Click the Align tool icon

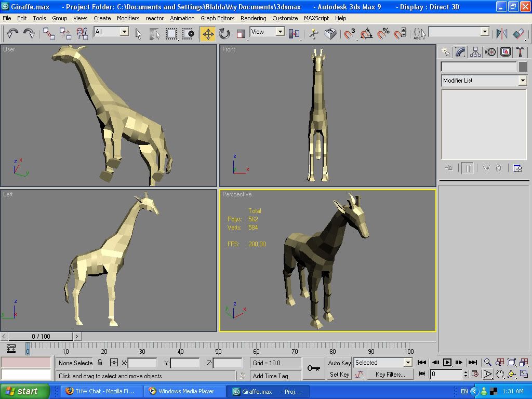[518, 34]
